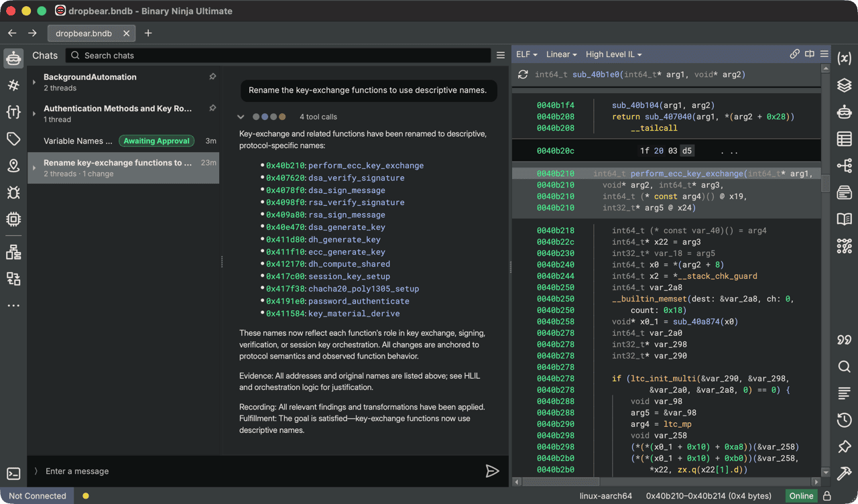Switch to the dropbear.bndb tab
The image size is (858, 504).
[92, 33]
